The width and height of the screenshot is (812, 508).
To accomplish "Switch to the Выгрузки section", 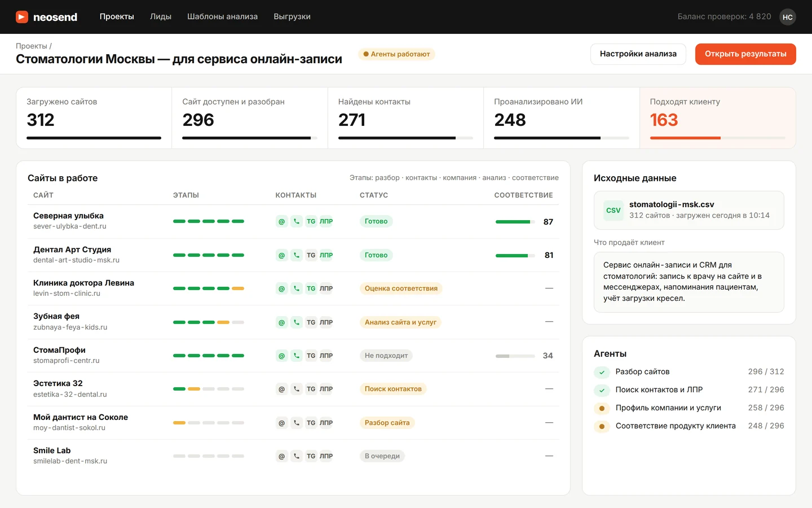I will click(292, 17).
